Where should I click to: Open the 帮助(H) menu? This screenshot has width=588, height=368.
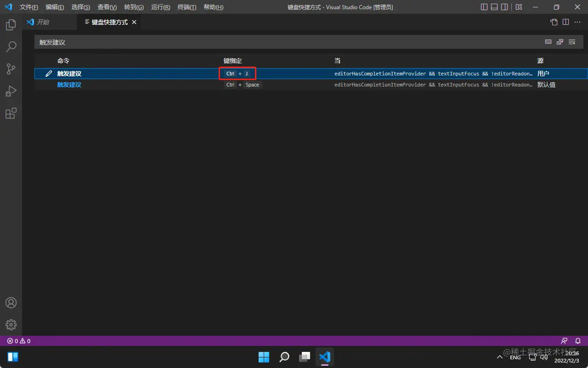(213, 7)
